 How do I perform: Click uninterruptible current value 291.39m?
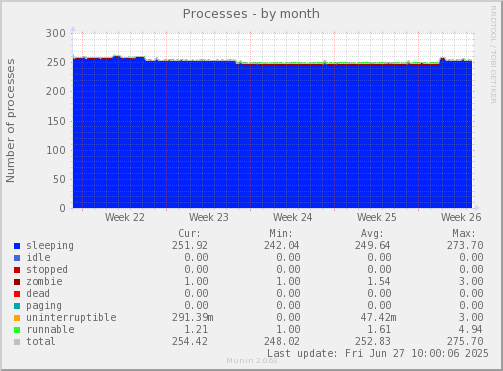click(193, 318)
